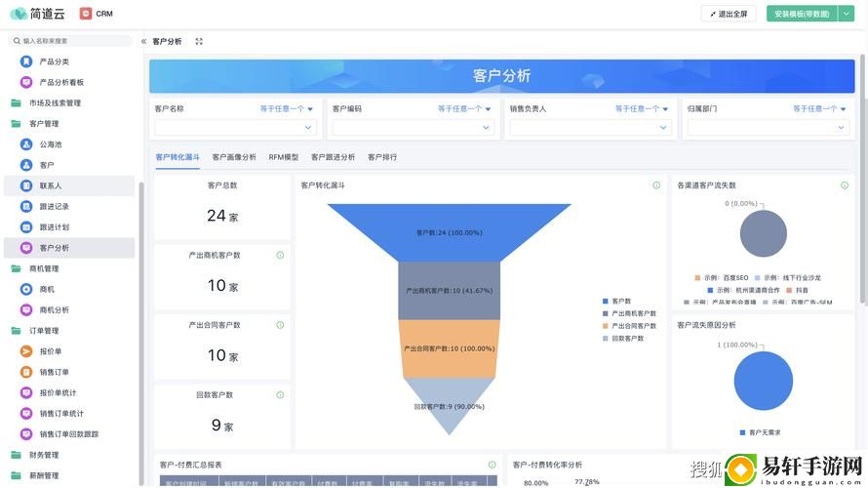Click fullscreen icon next to 客户分析 title
This screenshot has width=868, height=488.
pos(199,42)
